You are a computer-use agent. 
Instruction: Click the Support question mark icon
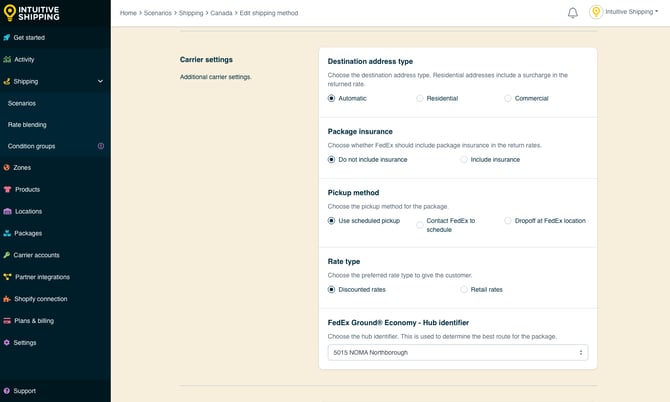6,390
